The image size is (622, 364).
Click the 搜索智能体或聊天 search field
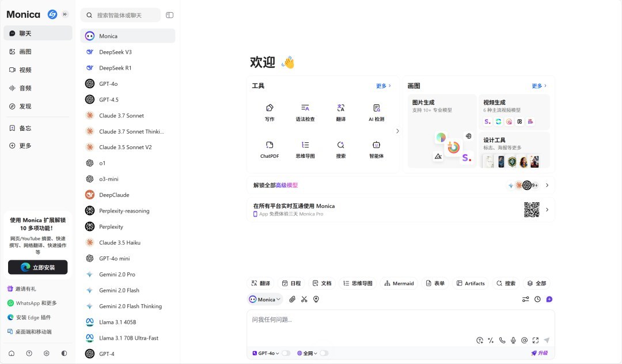coord(120,15)
